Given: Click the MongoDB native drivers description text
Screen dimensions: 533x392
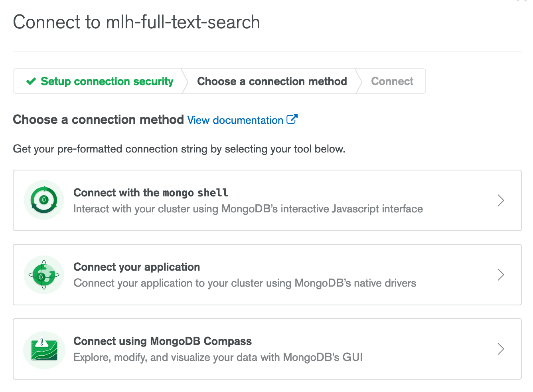Looking at the screenshot, I should click(245, 283).
